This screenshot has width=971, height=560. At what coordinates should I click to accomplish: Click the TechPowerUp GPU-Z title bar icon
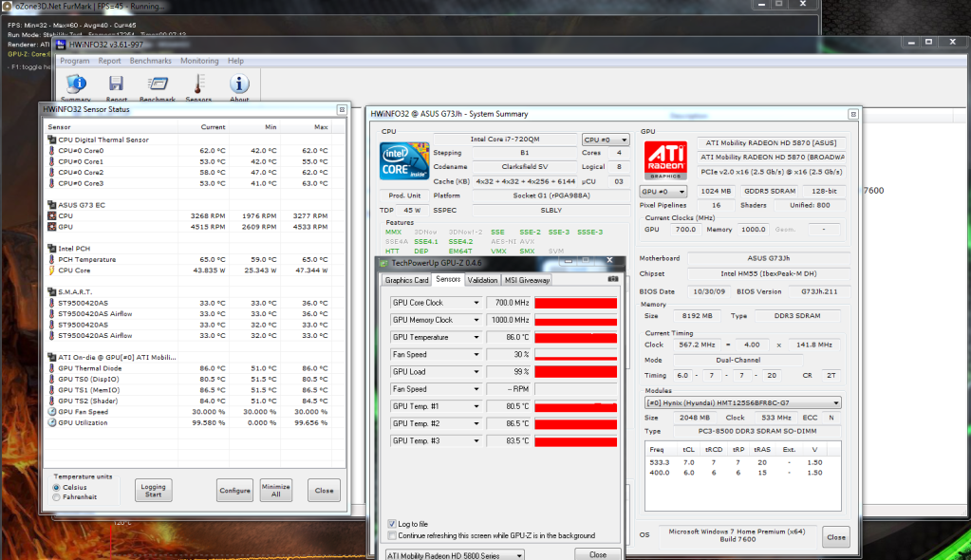pyautogui.click(x=384, y=263)
